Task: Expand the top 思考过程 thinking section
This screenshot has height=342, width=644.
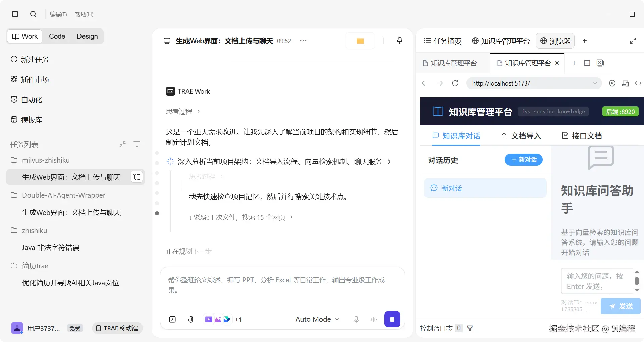Action: [183, 111]
